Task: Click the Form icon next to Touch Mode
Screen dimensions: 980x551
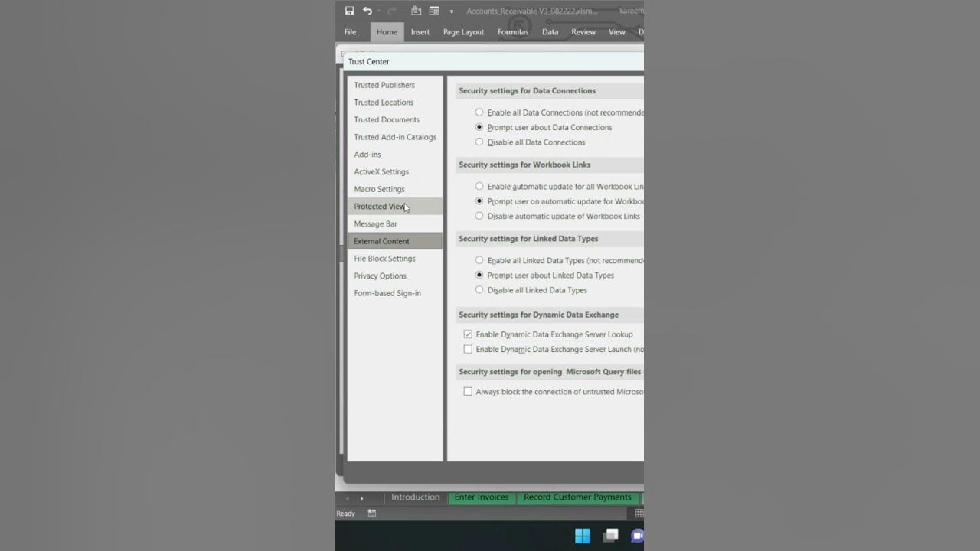Action: pyautogui.click(x=434, y=11)
